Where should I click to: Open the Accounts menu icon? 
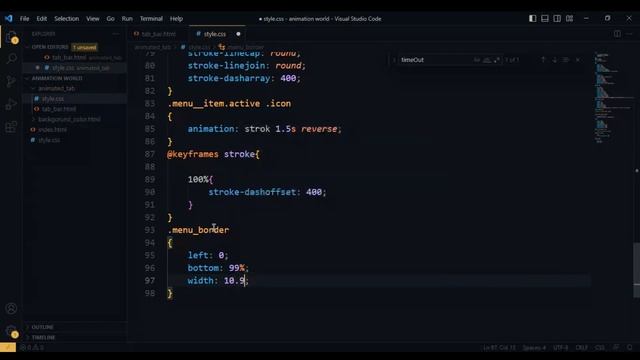(x=11, y=309)
